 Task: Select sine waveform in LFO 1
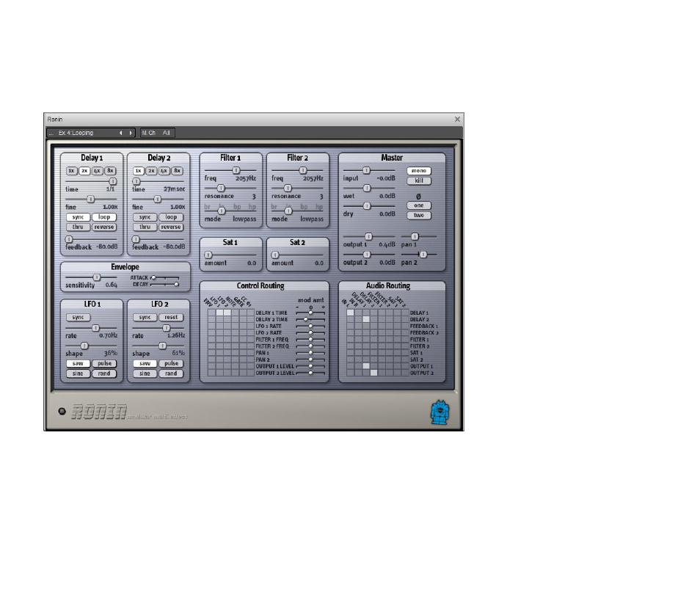click(x=78, y=373)
